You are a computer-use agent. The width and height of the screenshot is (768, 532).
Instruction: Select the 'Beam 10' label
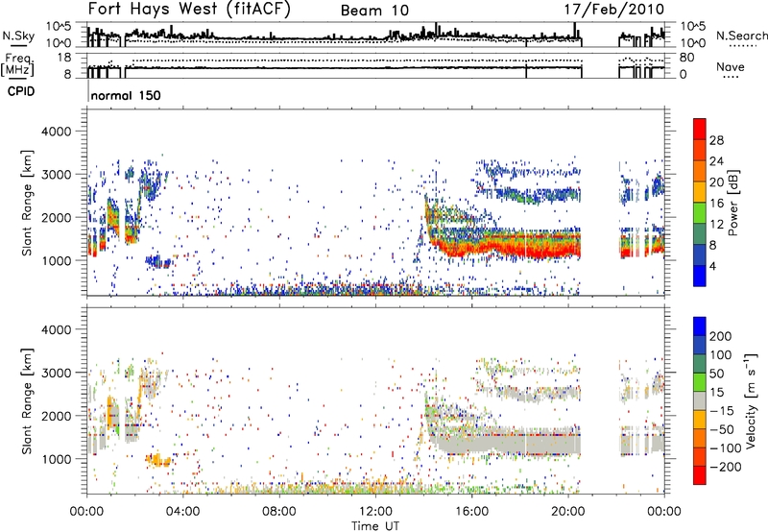point(374,11)
